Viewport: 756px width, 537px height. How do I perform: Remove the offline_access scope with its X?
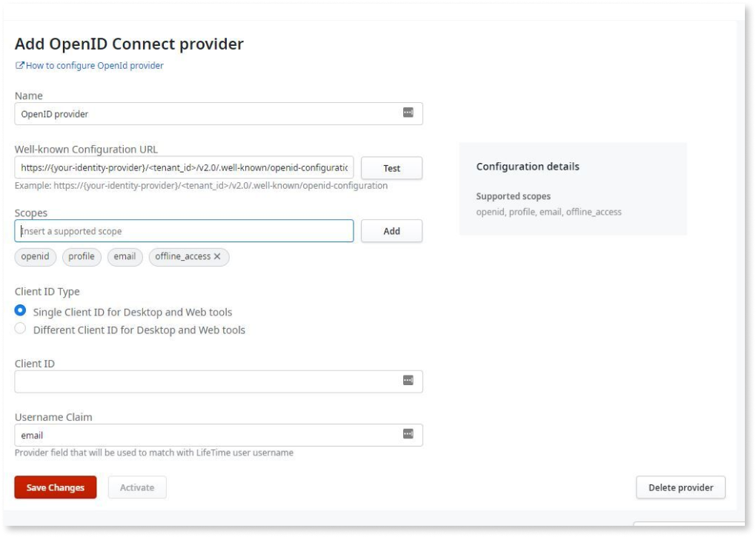point(217,257)
